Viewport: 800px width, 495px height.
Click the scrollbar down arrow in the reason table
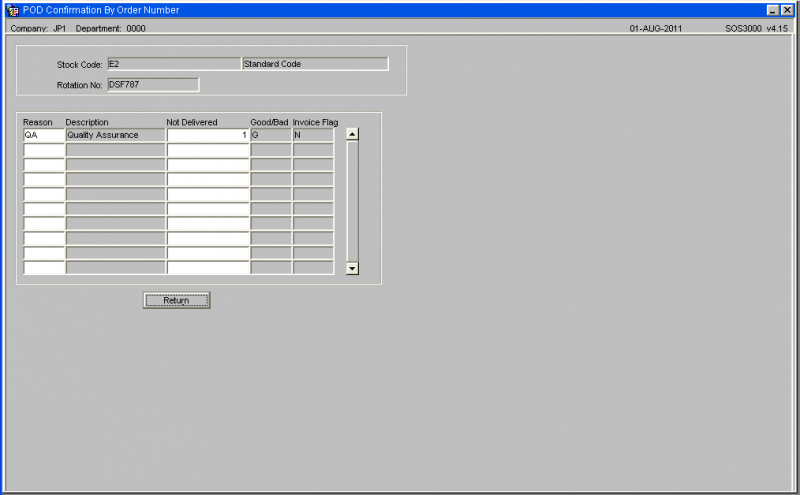(x=352, y=268)
